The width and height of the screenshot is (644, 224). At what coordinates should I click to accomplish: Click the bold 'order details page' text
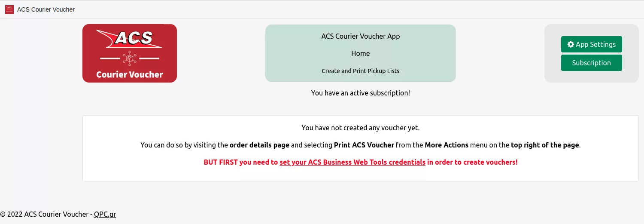pos(259,145)
